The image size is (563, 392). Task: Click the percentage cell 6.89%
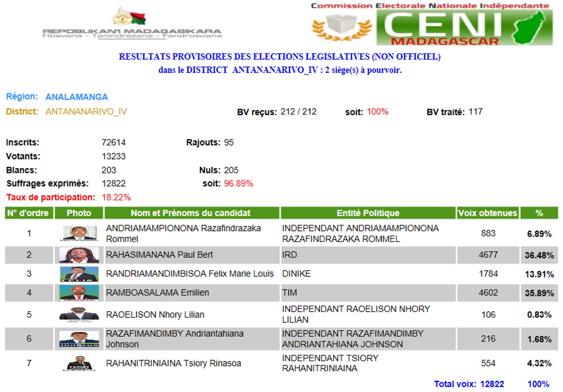click(x=539, y=234)
